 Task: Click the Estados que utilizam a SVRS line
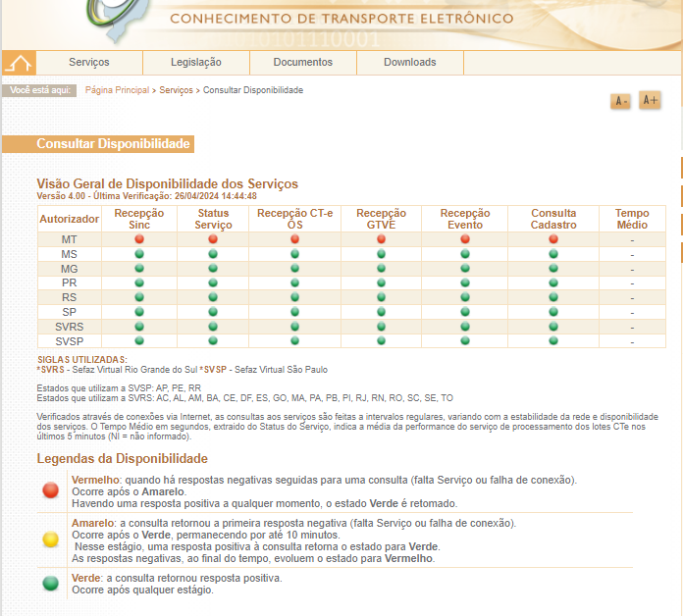pyautogui.click(x=244, y=398)
